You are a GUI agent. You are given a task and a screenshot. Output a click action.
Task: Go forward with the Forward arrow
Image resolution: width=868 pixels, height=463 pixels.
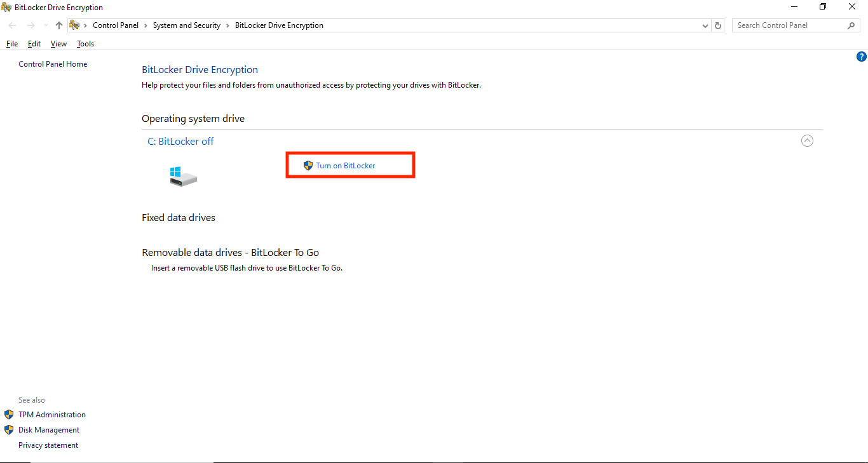tap(31, 25)
